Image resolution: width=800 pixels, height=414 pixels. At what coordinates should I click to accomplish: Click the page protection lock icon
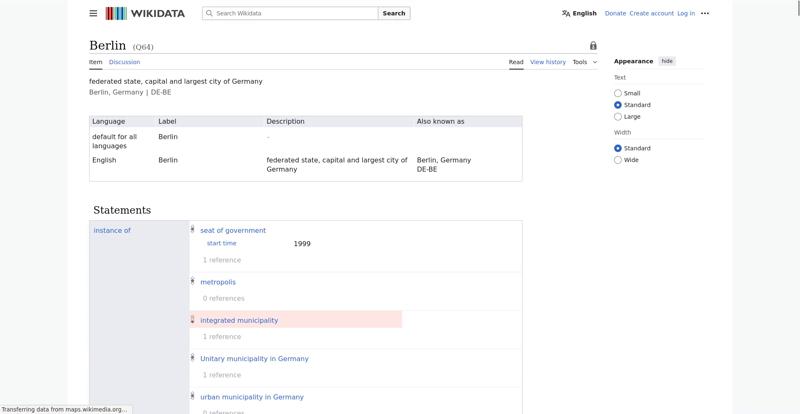[593, 46]
